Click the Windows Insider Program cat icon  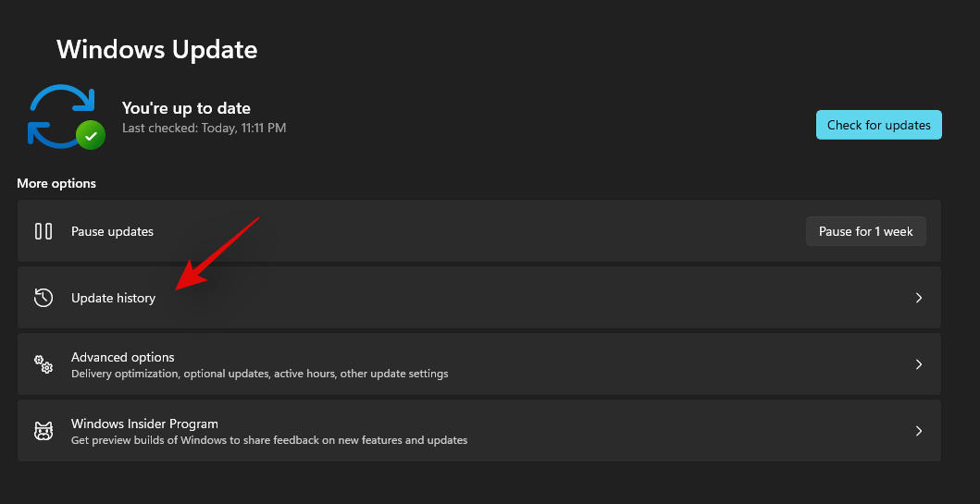coord(43,431)
